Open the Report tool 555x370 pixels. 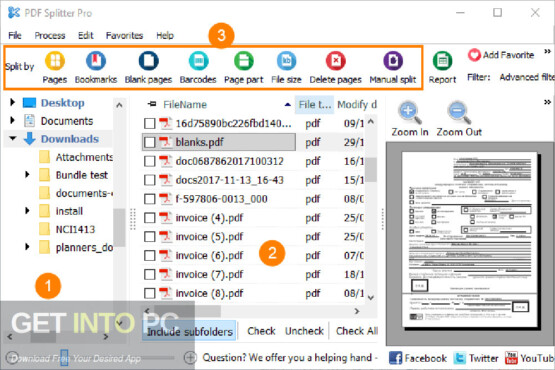coord(442,61)
